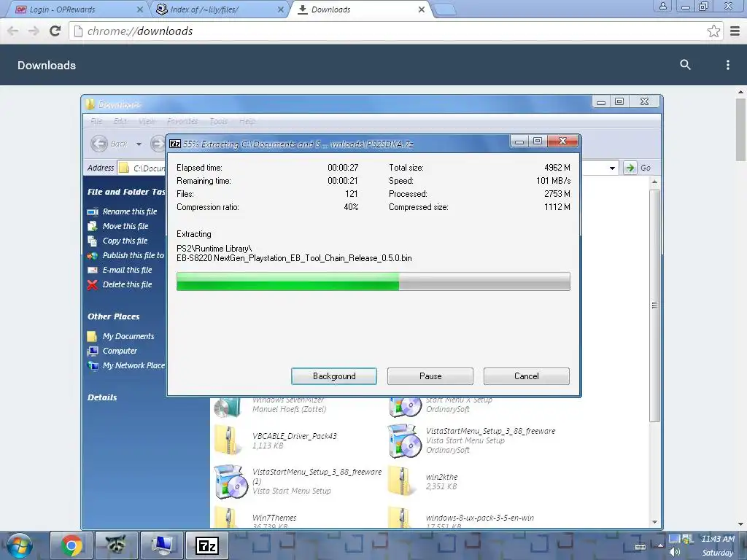Expand the explorer Back history dropdown arrow

click(139, 144)
